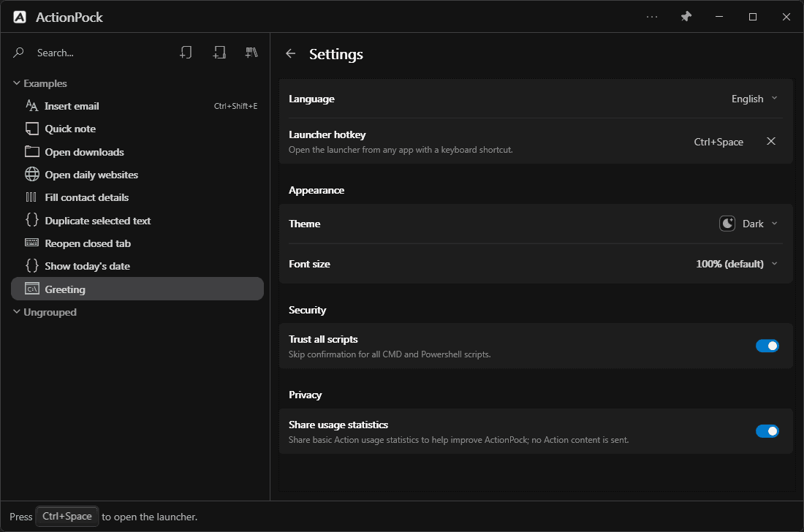The image size is (804, 532).
Task: Toggle the pin window icon
Action: [686, 17]
